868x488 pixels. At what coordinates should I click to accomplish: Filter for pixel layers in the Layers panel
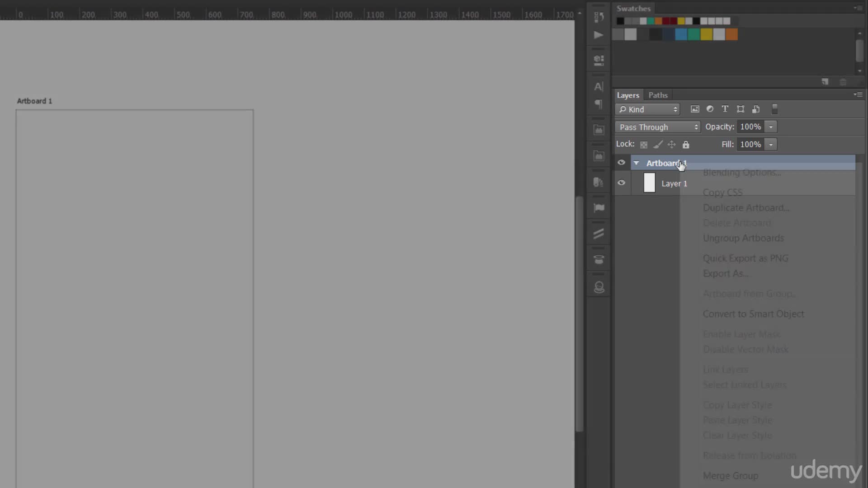tap(695, 109)
